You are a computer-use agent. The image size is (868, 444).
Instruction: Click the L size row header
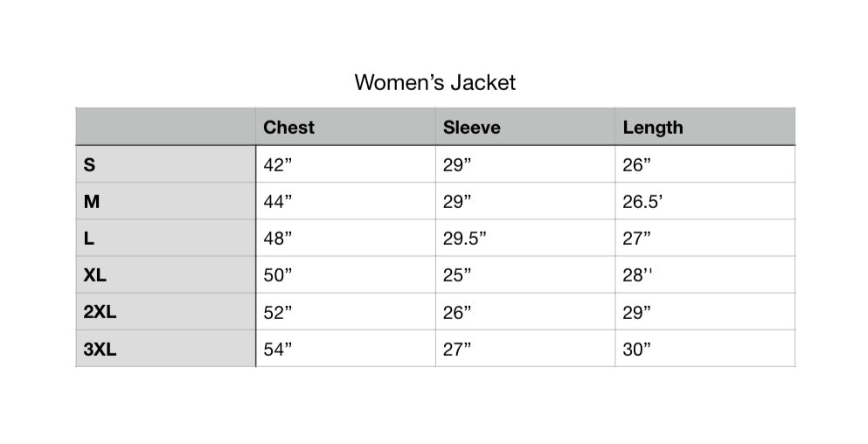pos(88,238)
